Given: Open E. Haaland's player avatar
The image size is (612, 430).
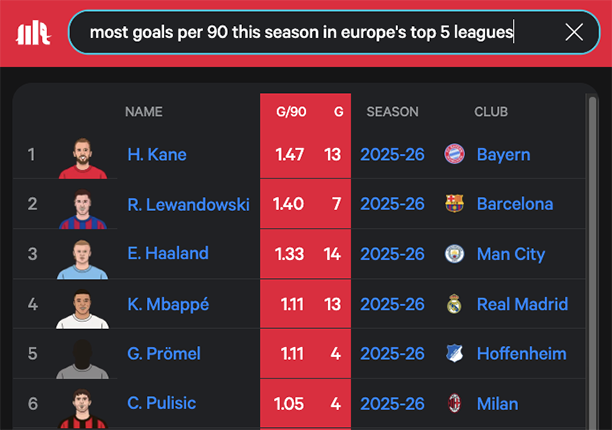Looking at the screenshot, I should [x=82, y=256].
